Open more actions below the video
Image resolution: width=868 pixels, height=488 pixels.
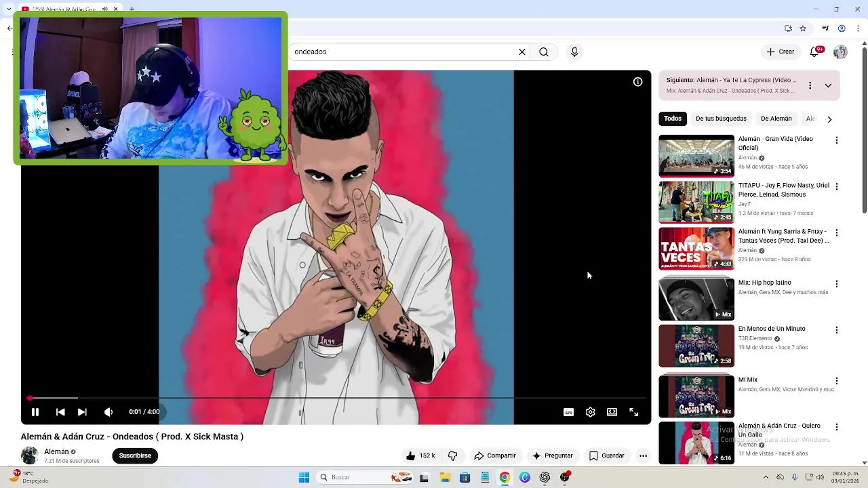(643, 455)
